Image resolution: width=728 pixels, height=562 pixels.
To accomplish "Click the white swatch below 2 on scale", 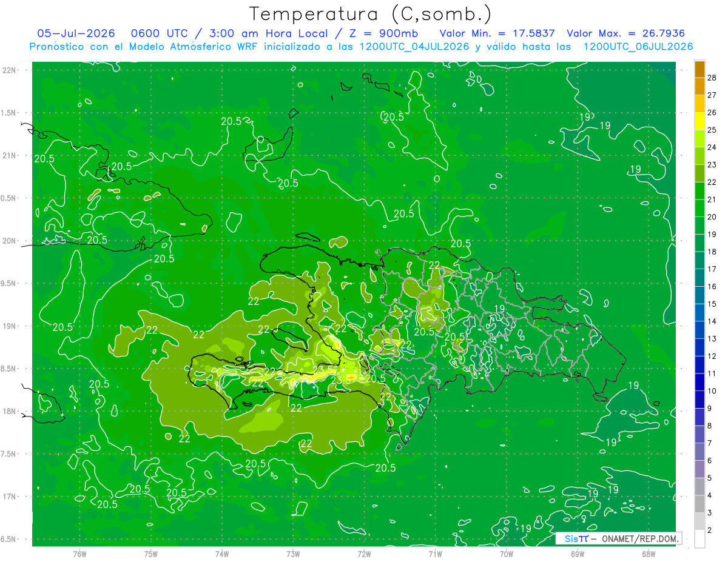I will 699,539.
